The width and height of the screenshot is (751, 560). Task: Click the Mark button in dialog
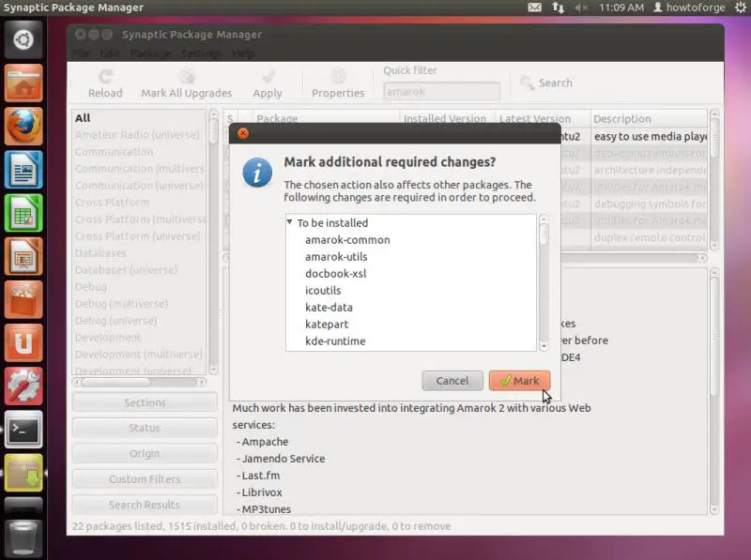[x=519, y=381]
